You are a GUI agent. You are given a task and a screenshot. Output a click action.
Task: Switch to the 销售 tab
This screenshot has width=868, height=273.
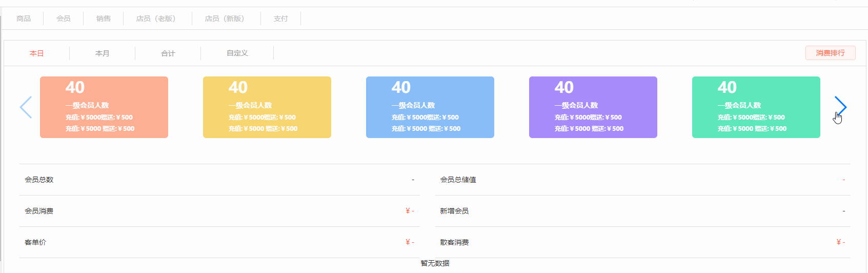(104, 18)
